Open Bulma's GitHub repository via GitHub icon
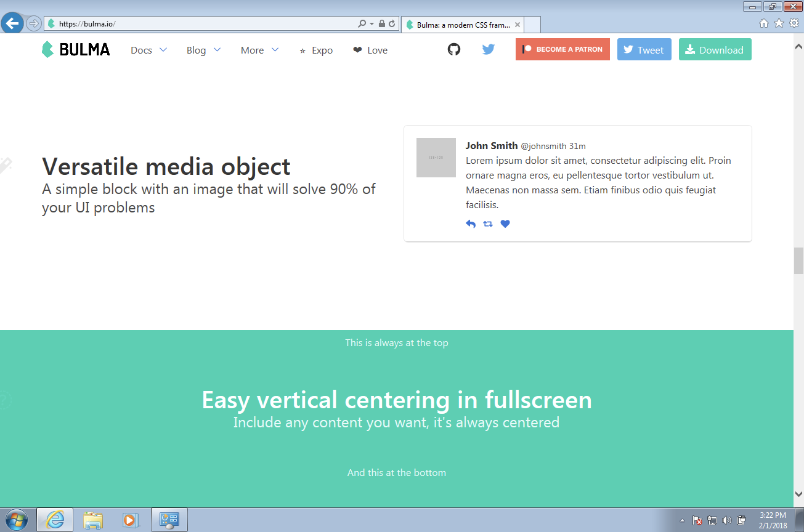The height and width of the screenshot is (532, 804). pos(454,49)
